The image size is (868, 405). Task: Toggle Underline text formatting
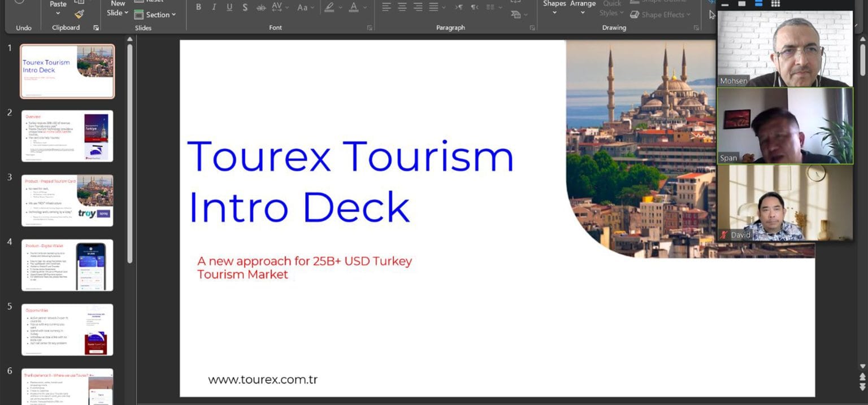pyautogui.click(x=229, y=7)
